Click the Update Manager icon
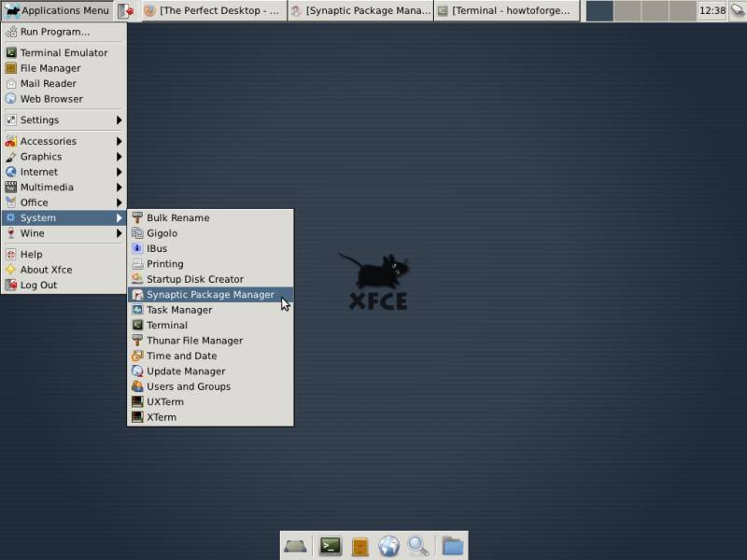747x560 pixels. (137, 371)
